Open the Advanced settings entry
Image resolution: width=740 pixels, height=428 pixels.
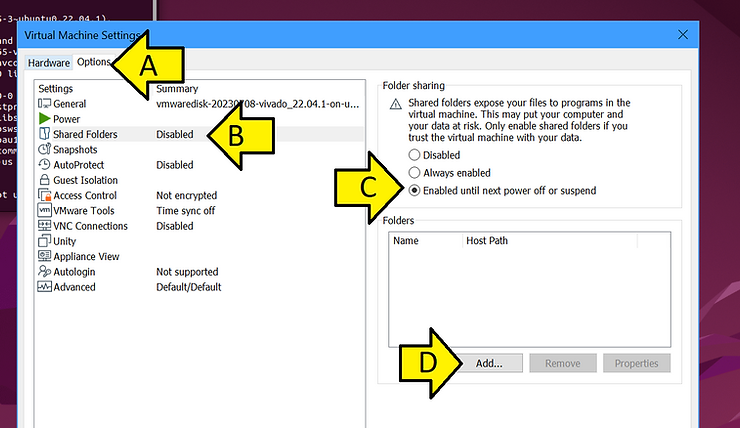pos(75,287)
